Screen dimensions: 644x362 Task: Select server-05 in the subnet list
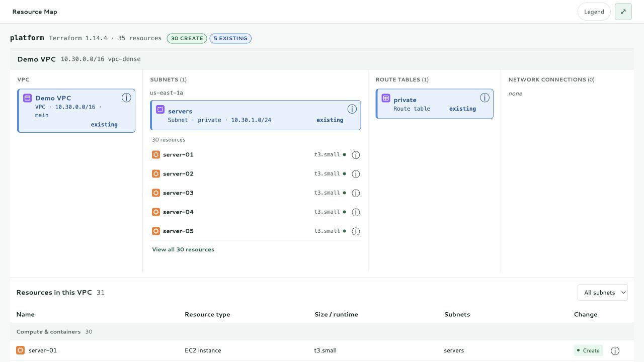point(256,231)
